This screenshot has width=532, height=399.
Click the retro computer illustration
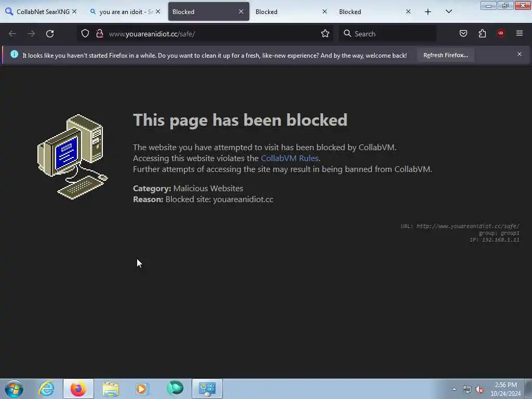coord(72,156)
